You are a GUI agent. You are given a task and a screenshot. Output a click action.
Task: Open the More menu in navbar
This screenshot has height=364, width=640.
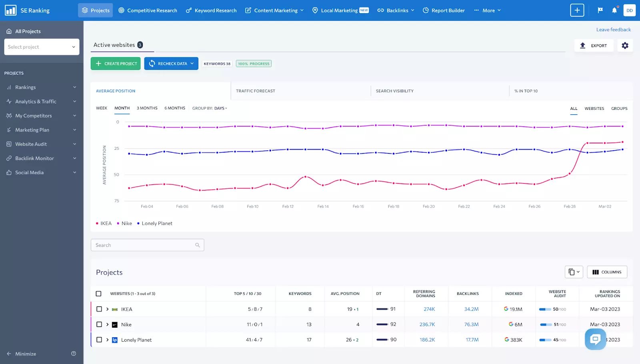coord(487,10)
